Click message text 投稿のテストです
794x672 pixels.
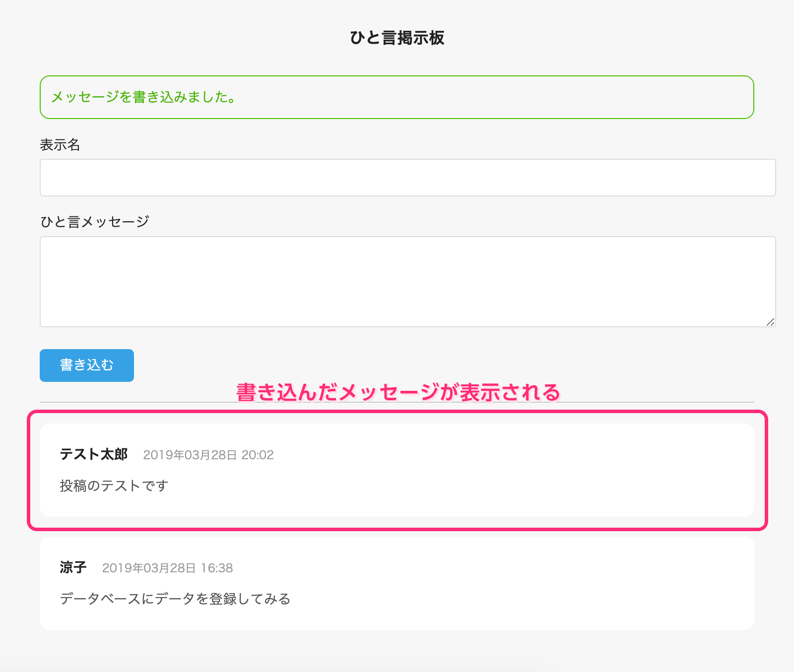click(114, 486)
